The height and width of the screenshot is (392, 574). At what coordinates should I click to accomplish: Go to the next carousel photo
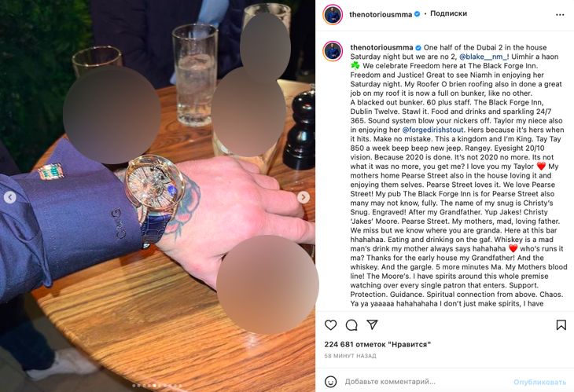(303, 197)
